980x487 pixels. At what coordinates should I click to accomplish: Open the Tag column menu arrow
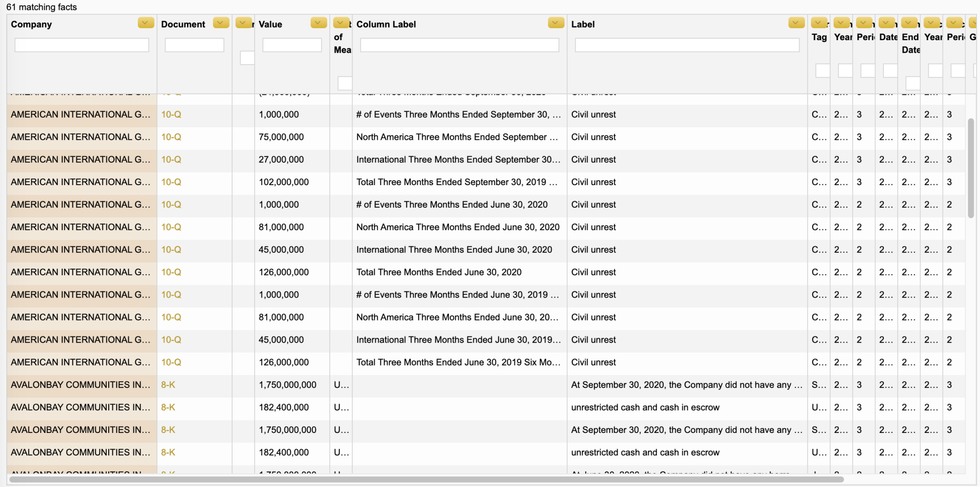click(819, 23)
